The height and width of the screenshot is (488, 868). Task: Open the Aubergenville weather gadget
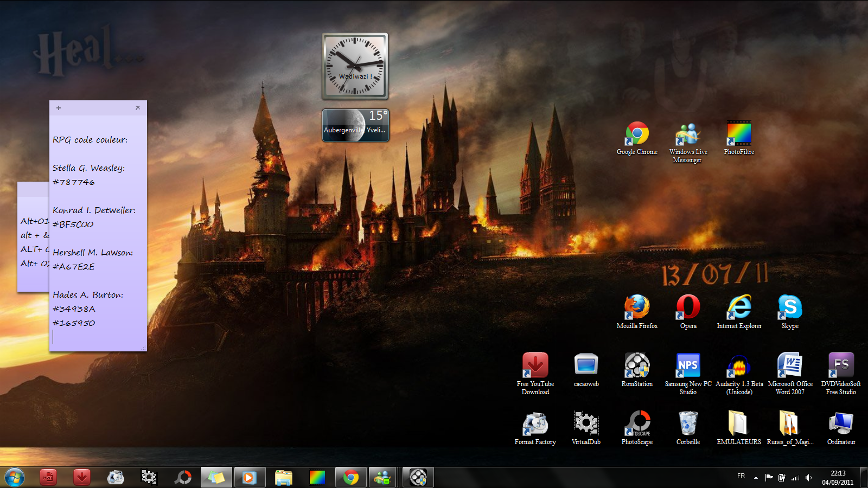(x=355, y=125)
